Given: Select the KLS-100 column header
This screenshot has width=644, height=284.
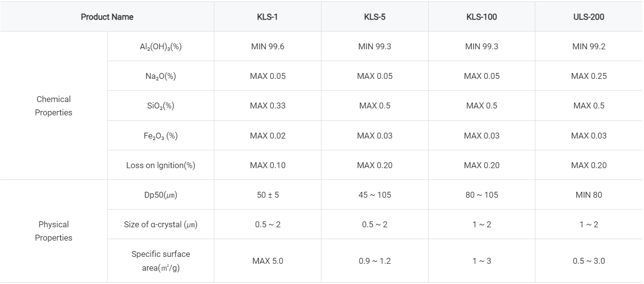Looking at the screenshot, I should coord(482,17).
